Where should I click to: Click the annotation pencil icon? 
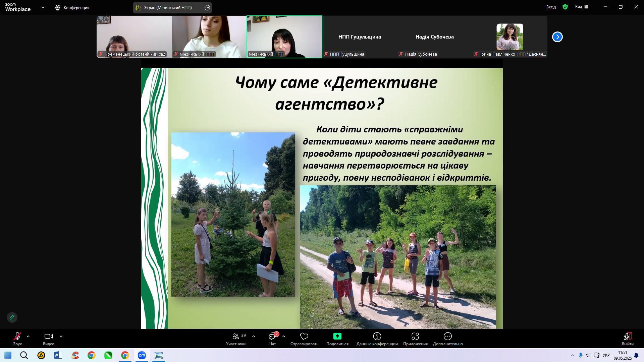tap(12, 317)
